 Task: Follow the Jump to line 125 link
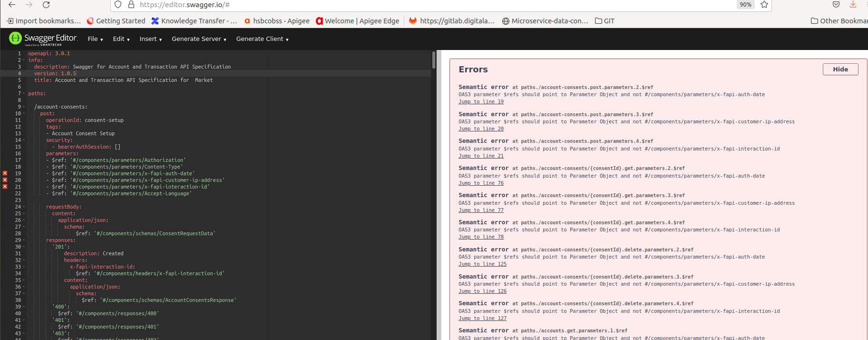point(482,264)
